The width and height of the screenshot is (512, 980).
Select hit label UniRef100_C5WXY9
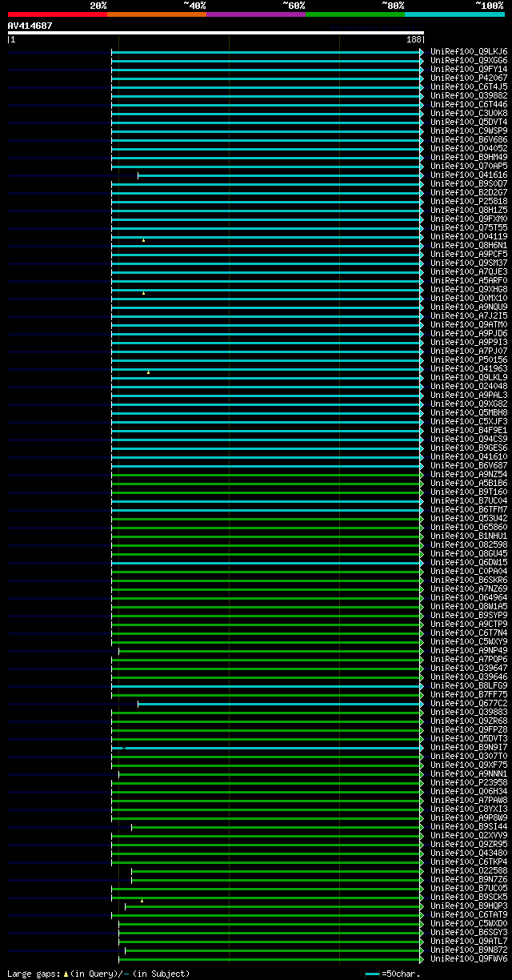[469, 642]
